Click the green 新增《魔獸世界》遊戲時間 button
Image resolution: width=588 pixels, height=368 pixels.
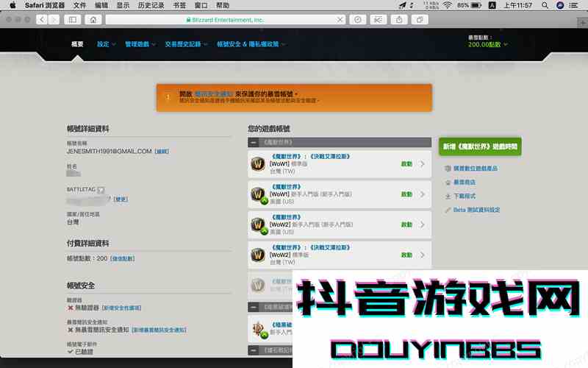[480, 146]
